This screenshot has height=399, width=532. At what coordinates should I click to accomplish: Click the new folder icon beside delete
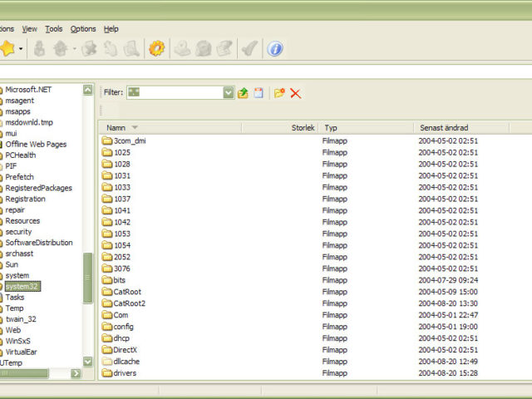coord(279,93)
